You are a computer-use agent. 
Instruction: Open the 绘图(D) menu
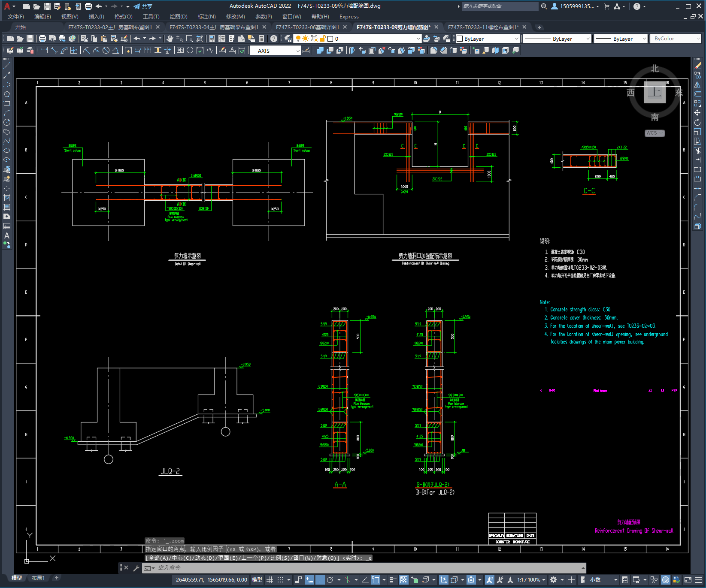pyautogui.click(x=179, y=17)
